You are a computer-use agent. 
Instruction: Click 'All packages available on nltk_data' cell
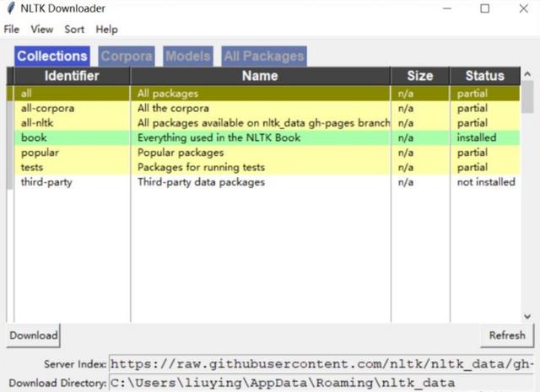click(263, 123)
